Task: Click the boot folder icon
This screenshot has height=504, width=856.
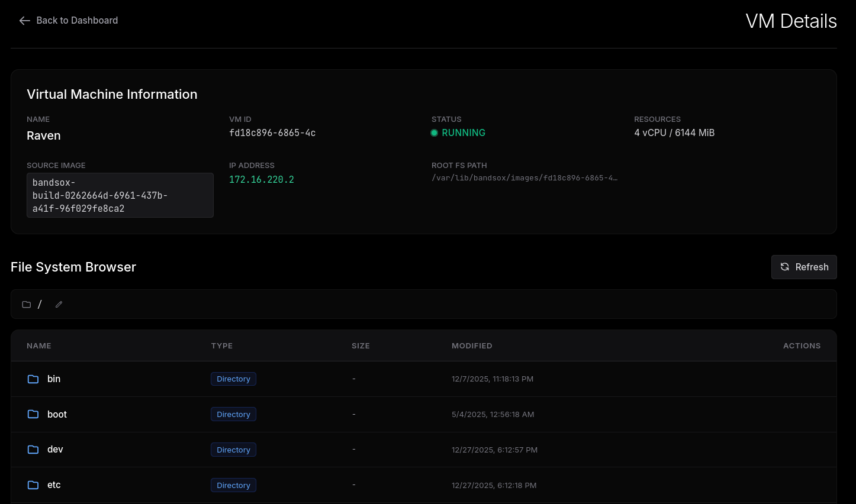Action: coord(33,415)
